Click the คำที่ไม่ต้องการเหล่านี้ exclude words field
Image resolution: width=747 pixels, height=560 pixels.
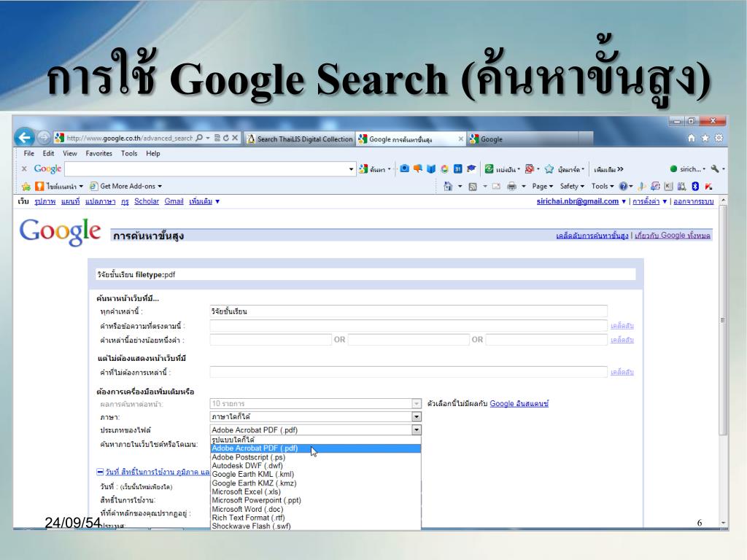[x=409, y=372]
